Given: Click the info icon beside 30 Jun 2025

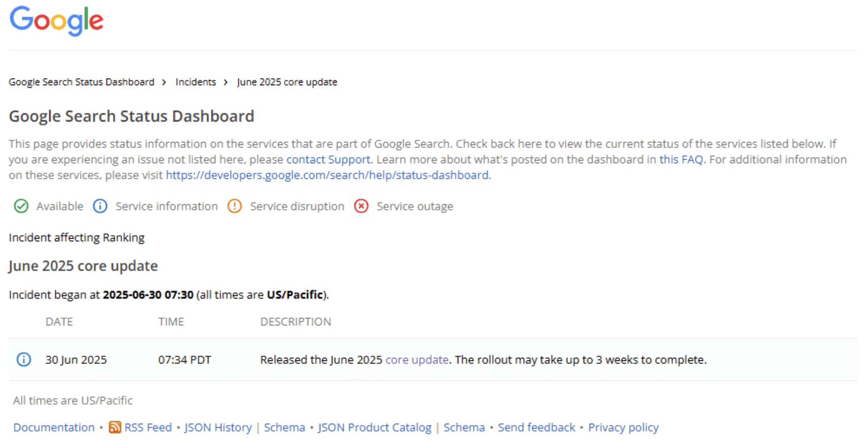Looking at the screenshot, I should [x=24, y=359].
